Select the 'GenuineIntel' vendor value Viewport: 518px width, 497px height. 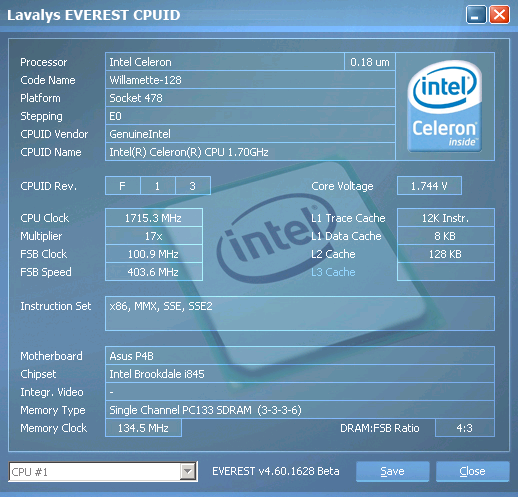250,134
